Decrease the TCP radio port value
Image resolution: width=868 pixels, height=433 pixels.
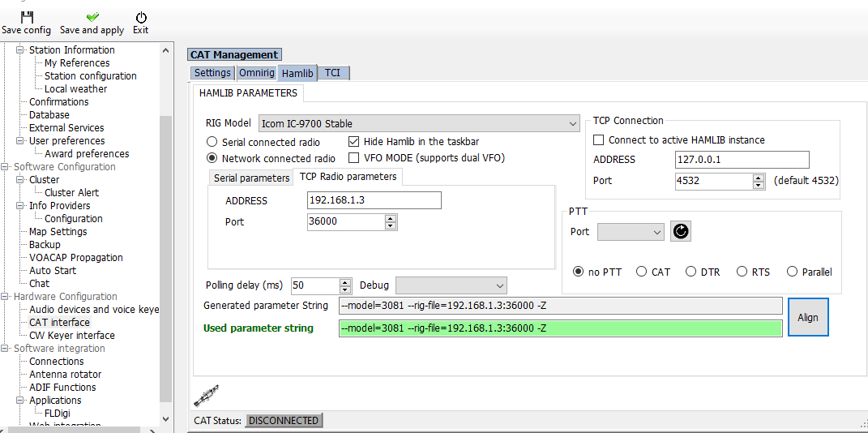[x=391, y=225]
